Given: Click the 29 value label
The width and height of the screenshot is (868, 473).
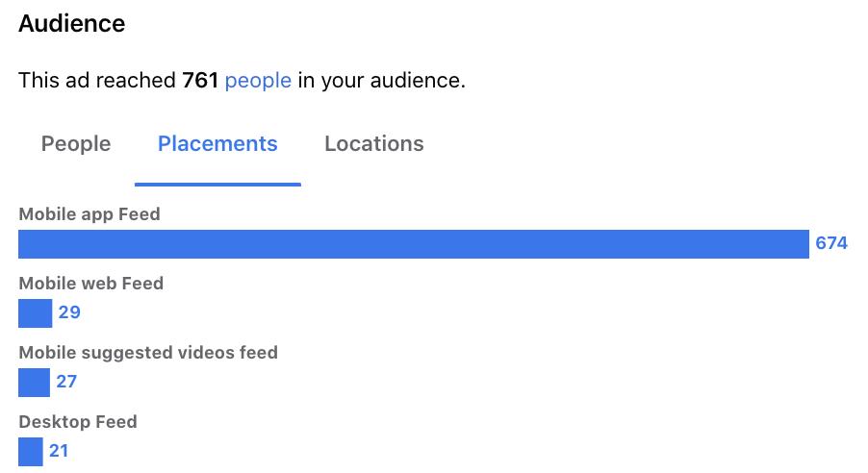Looking at the screenshot, I should [69, 312].
